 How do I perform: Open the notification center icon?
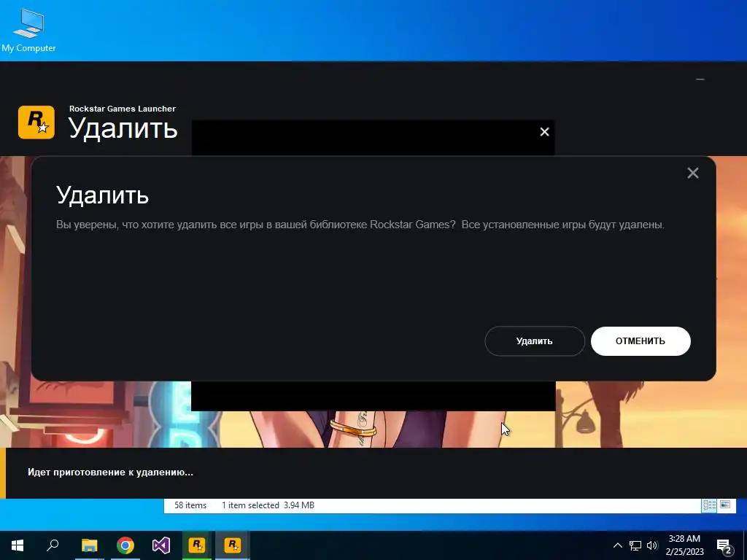tap(724, 545)
